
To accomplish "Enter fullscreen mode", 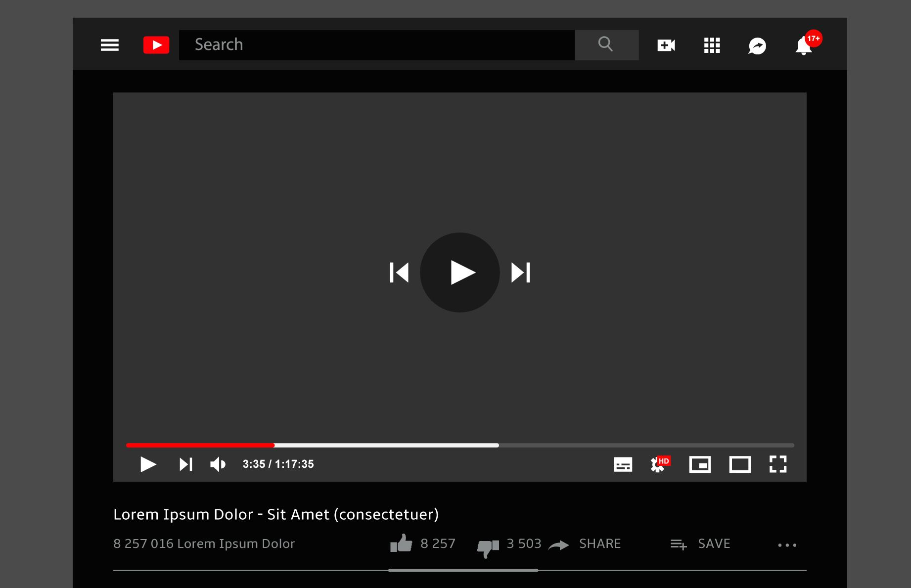I will (778, 464).
